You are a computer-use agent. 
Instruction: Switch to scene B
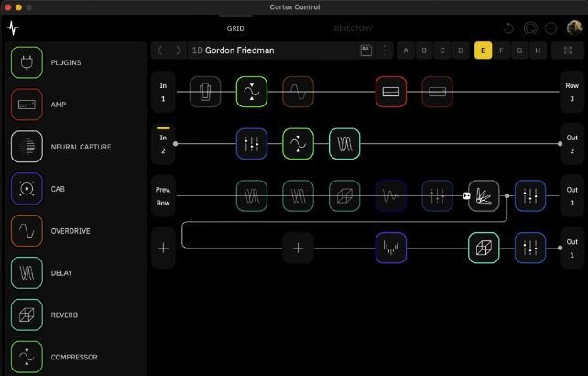424,50
